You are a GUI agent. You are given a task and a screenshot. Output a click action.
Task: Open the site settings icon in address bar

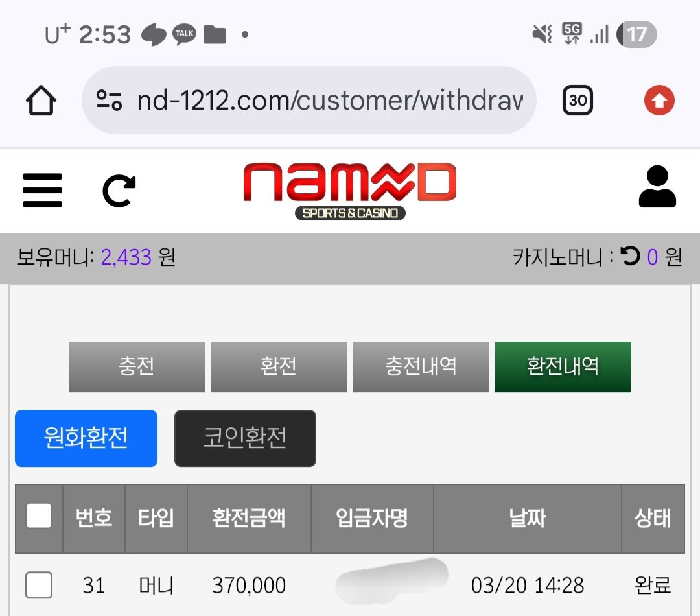(110, 100)
